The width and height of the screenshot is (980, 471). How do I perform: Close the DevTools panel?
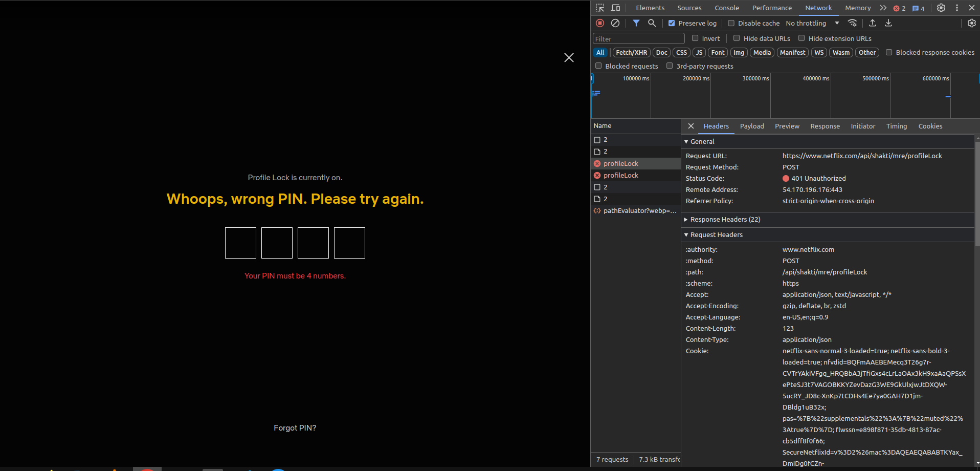coord(972,8)
